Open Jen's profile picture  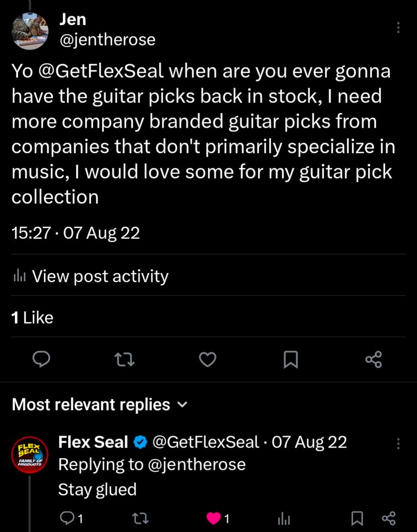[30, 32]
